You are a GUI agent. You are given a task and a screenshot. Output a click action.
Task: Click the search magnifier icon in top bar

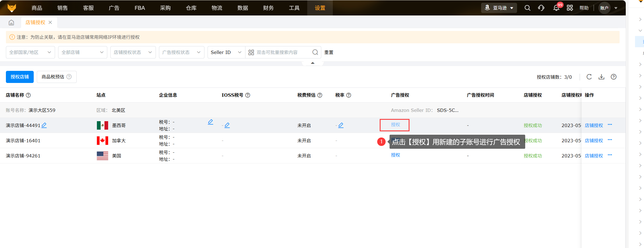point(527,8)
